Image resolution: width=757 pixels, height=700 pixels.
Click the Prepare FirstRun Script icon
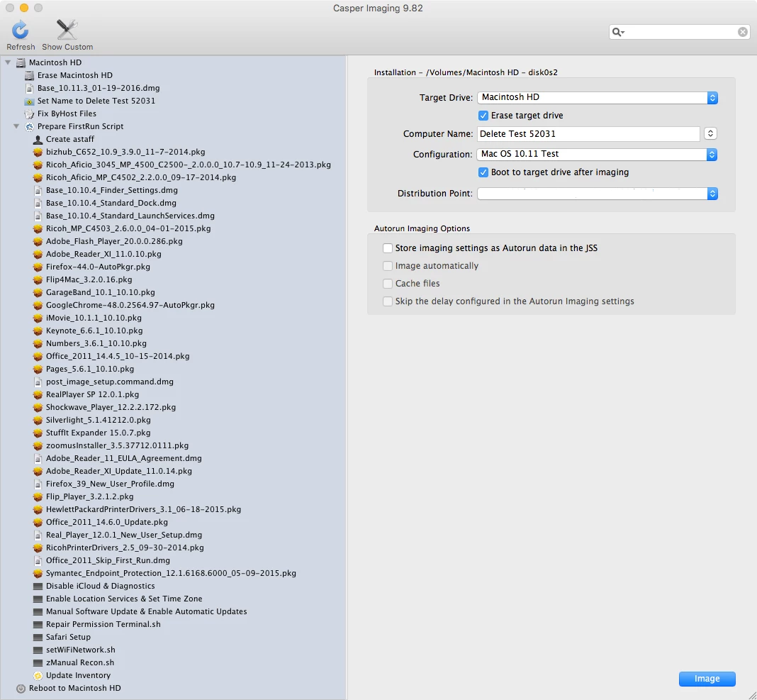coord(29,126)
